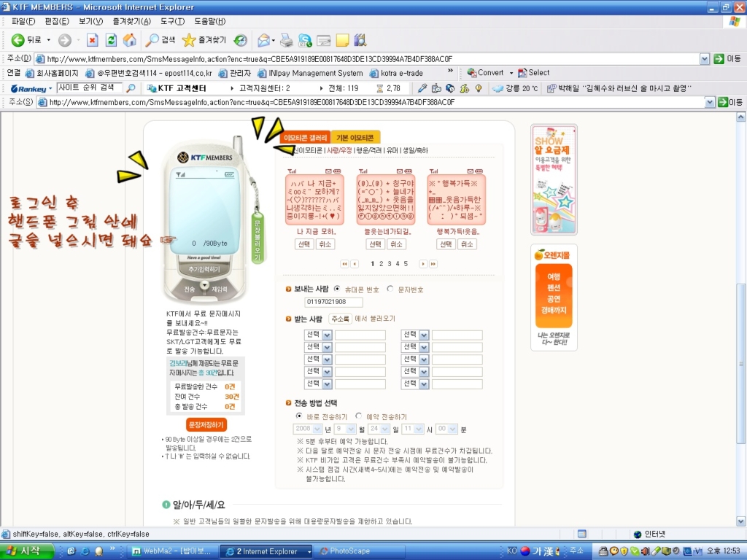747x560 pixels.
Task: Open the 도구(T) menu
Action: (x=172, y=21)
